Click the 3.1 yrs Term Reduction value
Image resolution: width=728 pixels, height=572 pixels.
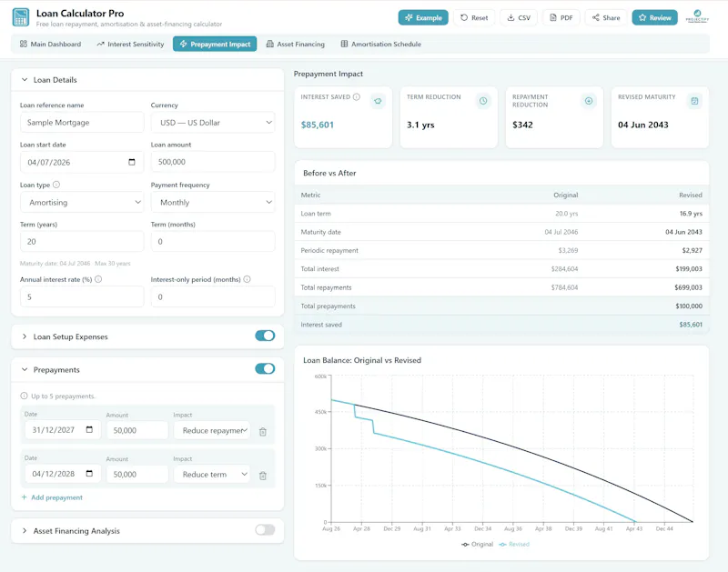coord(420,125)
